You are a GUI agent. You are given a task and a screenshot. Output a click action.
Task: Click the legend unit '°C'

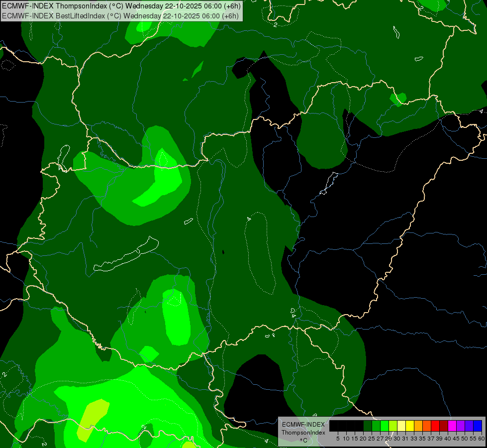pyautogui.click(x=304, y=441)
